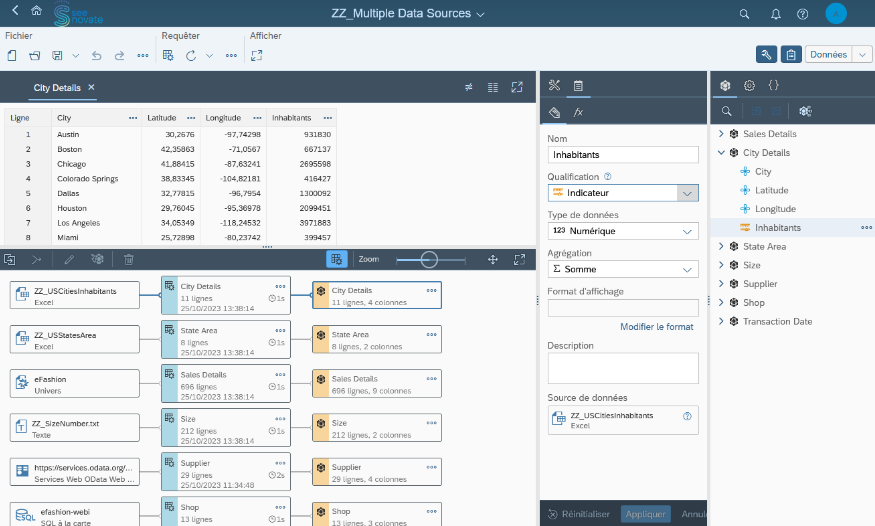The width and height of the screenshot is (875, 526).
Task: Click the edit pencil icon in flow toolbar
Action: pos(69,259)
